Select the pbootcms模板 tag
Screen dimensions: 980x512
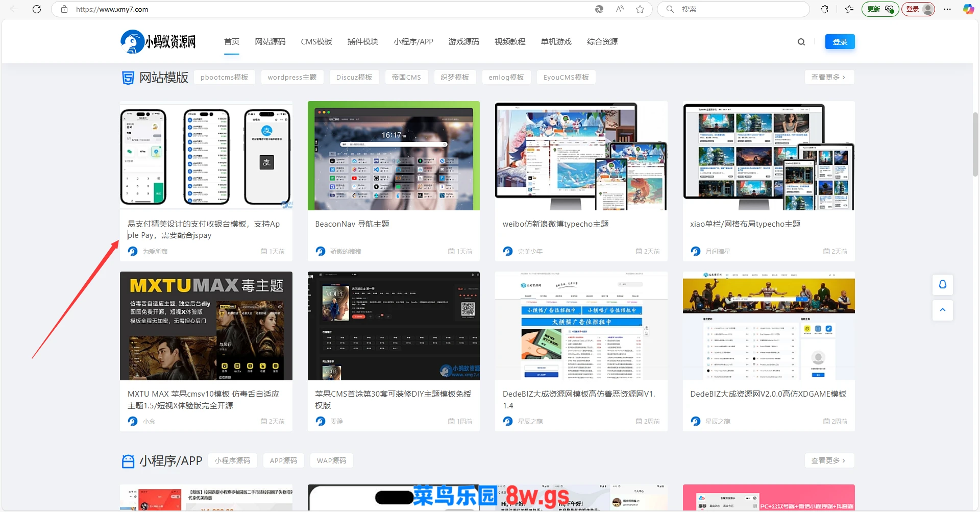tap(225, 77)
